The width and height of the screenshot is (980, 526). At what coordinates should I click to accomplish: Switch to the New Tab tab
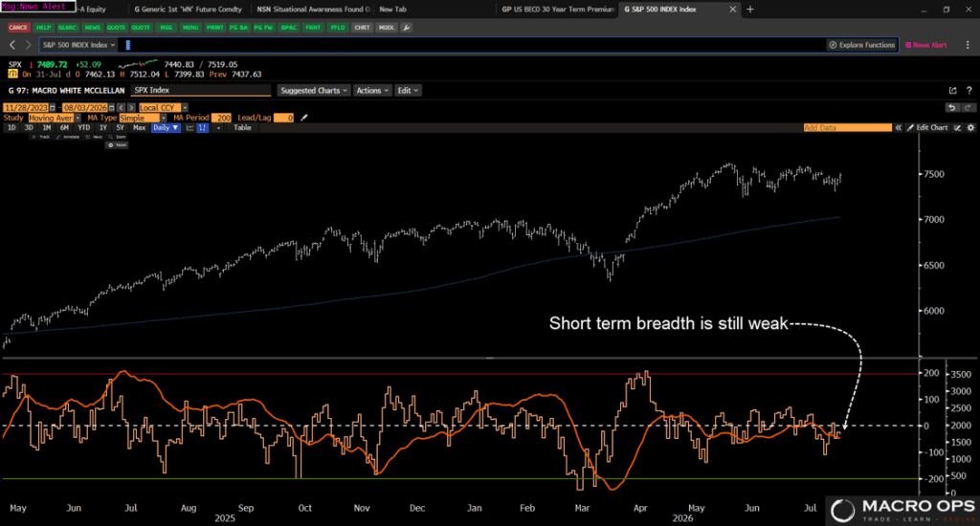coord(392,10)
